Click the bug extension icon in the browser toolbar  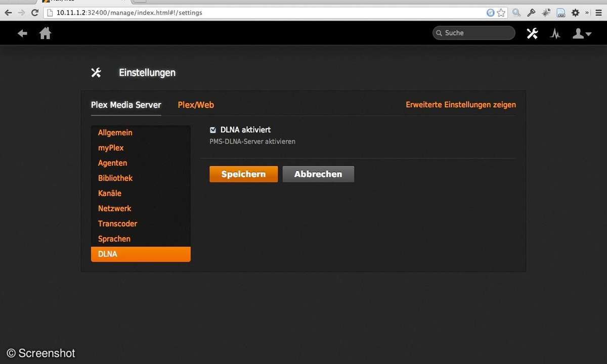[546, 13]
